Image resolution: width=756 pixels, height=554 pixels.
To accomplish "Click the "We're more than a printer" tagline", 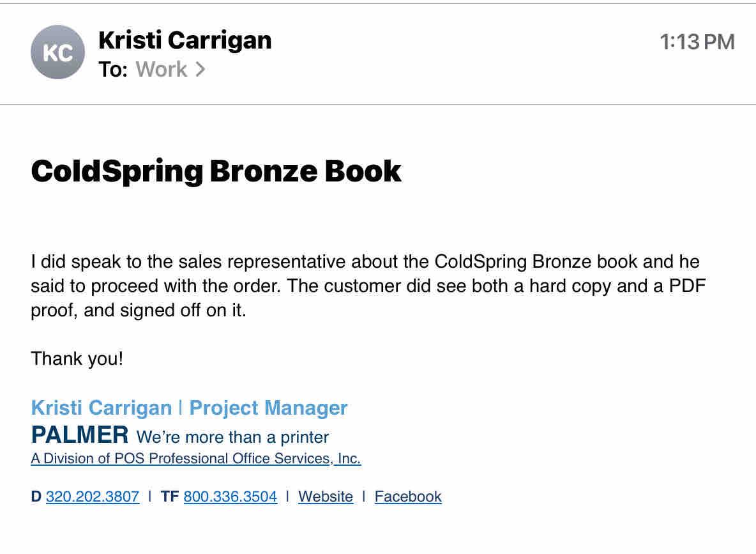I will (x=233, y=438).
